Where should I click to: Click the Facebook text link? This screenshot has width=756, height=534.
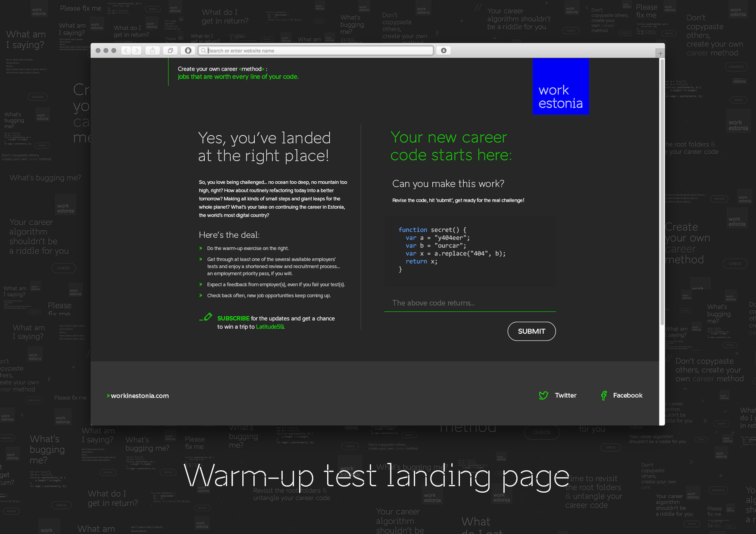[x=628, y=395]
